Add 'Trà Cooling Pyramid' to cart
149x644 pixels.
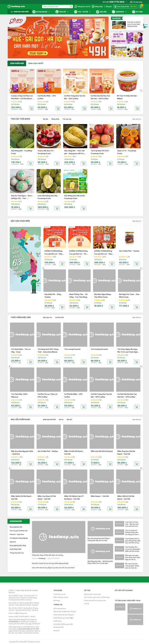pos(110,362)
